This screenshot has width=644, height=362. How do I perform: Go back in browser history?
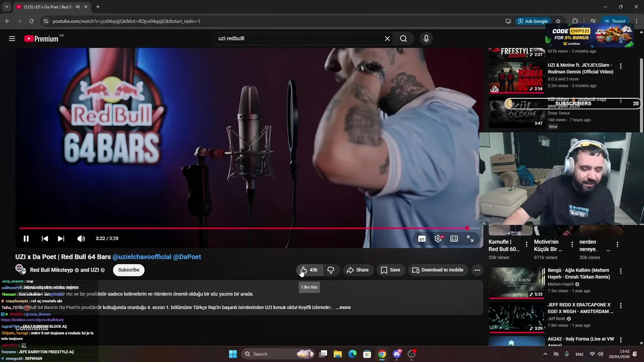point(7,21)
